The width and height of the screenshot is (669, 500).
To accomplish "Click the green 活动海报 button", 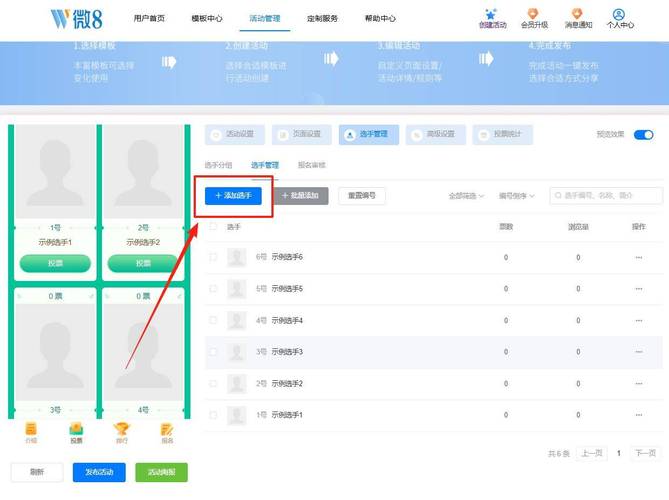I will click(x=161, y=472).
